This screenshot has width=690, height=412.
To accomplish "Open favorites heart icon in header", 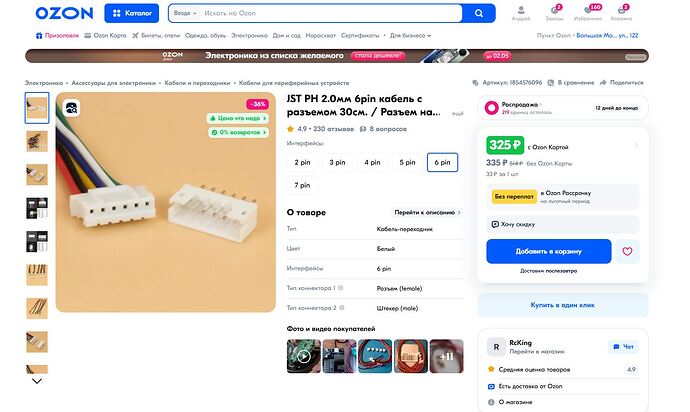I will pos(587,10).
